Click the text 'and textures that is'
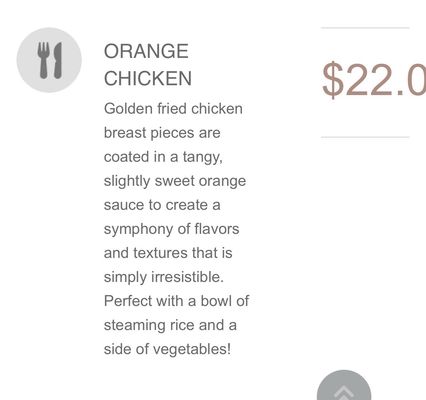 pos(168,253)
